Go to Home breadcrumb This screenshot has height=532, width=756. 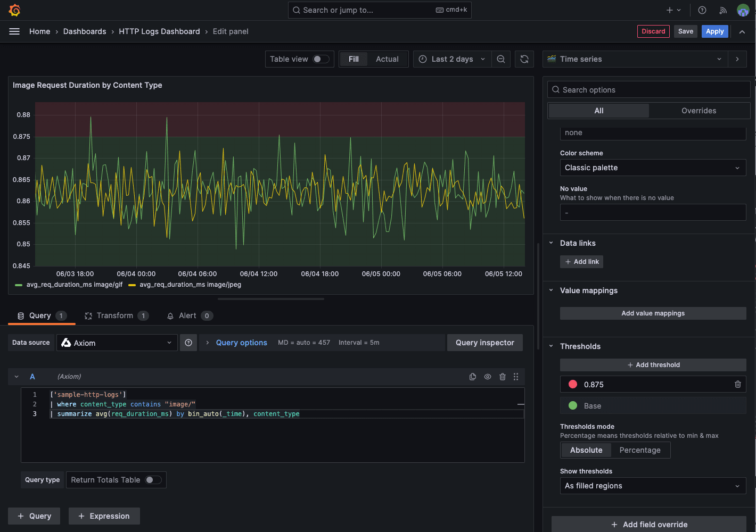click(x=39, y=31)
